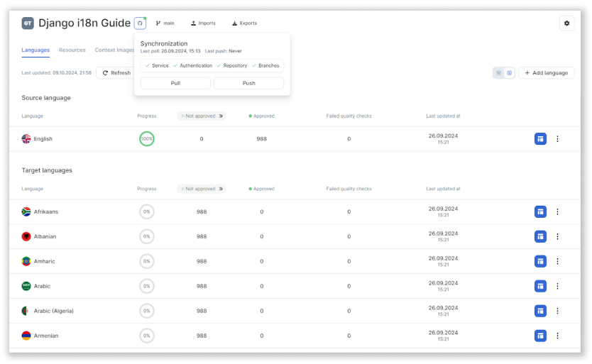Viewport: 592px width, 364px height.
Task: Switch to the Context Images tab
Action: coord(114,50)
